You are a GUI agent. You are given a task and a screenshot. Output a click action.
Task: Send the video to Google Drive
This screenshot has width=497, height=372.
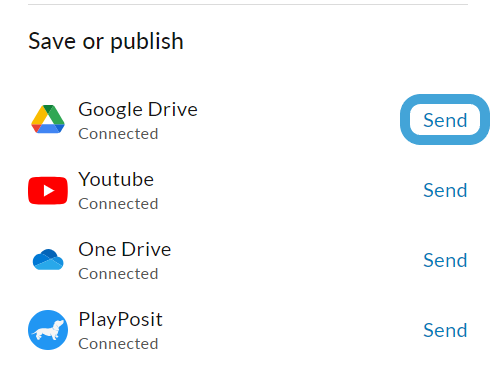tap(445, 120)
